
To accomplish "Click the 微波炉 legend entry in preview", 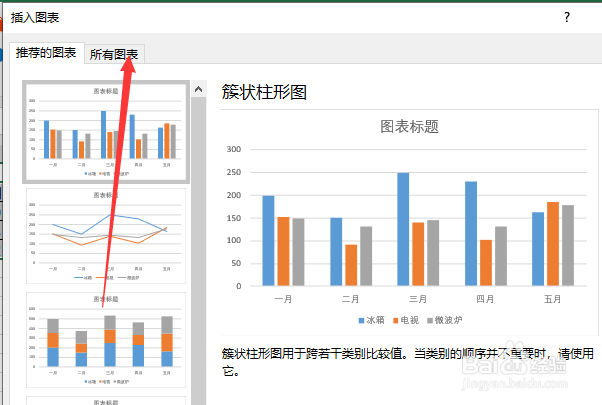I will (445, 320).
